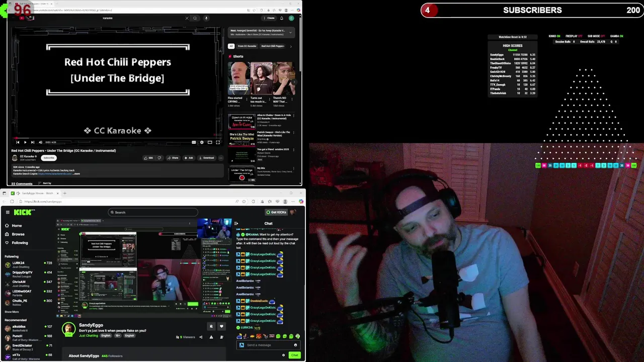The image size is (644, 362).
Task: Collapse the Kick chat panel
Action: tap(236, 223)
